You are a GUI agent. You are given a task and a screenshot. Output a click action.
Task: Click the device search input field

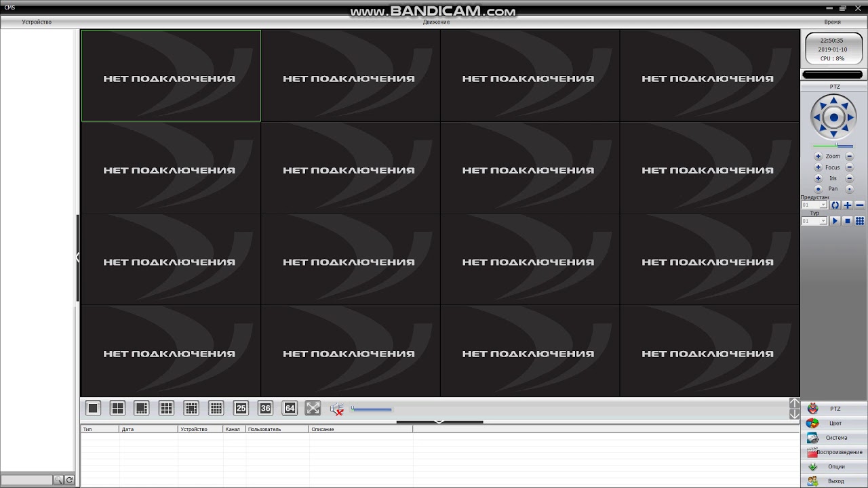tap(26, 480)
